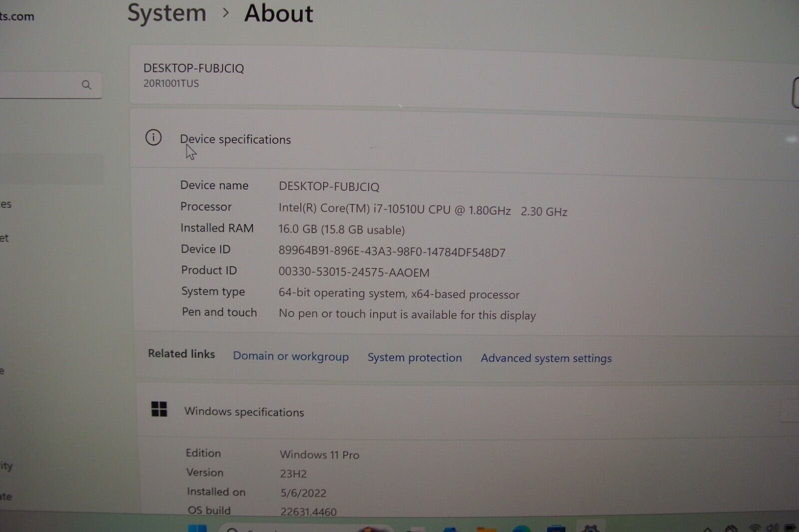
Task: Open Domain or workgroup link
Action: click(291, 356)
